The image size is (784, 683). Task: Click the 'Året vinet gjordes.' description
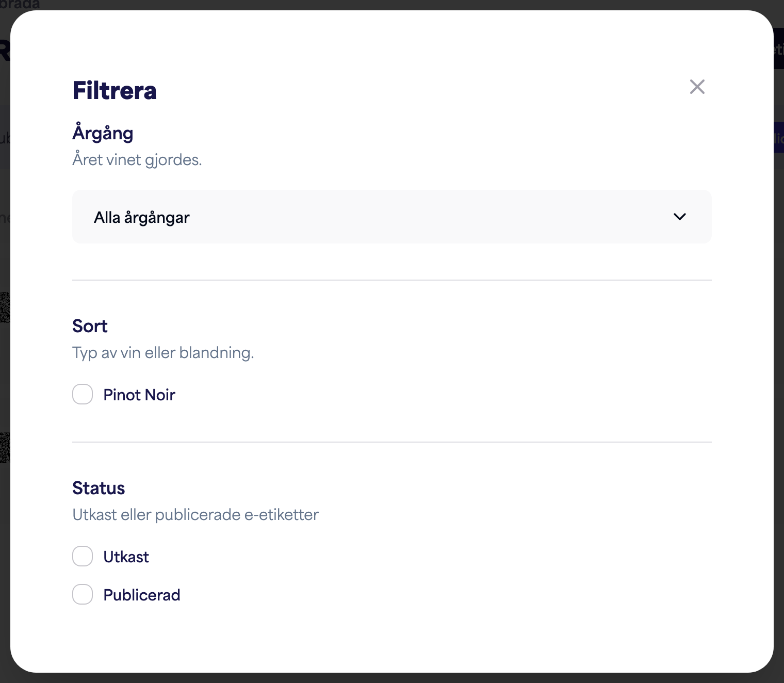point(137,159)
